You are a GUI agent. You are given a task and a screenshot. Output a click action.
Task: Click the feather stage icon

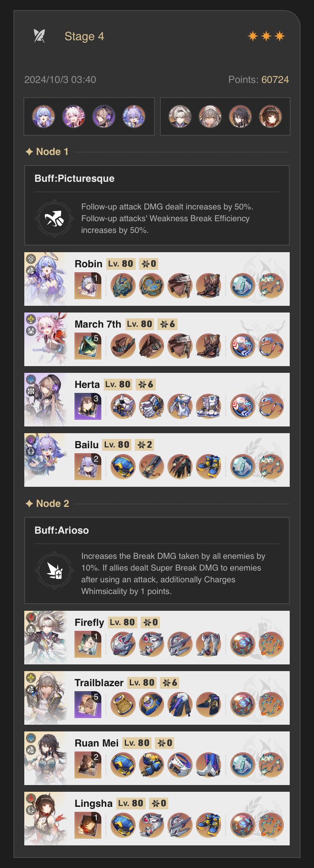[39, 36]
